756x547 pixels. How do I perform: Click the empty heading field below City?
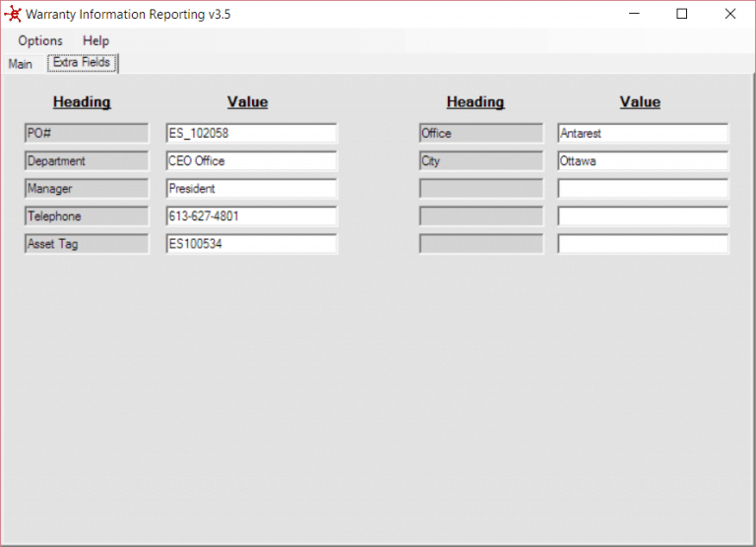tap(481, 189)
